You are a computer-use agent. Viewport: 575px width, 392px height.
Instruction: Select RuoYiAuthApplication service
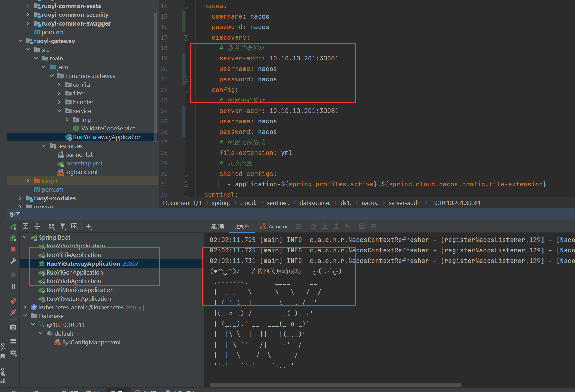[76, 246]
